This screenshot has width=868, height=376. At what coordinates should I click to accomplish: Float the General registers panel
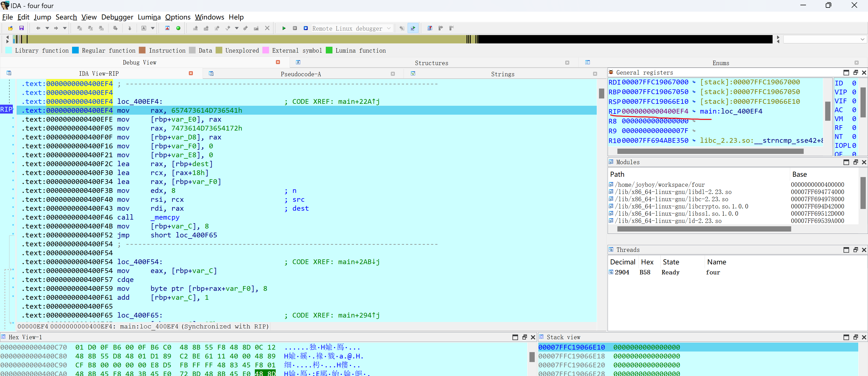click(x=855, y=73)
